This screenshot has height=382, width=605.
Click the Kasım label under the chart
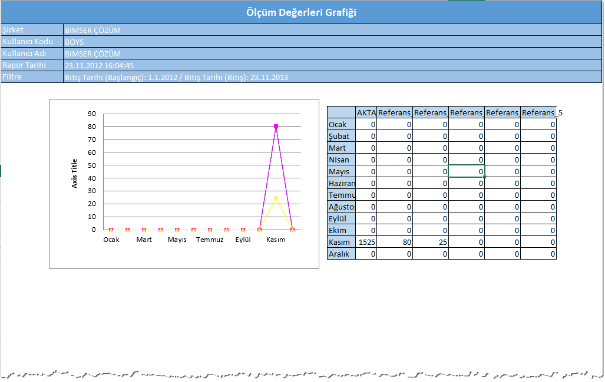tap(276, 240)
